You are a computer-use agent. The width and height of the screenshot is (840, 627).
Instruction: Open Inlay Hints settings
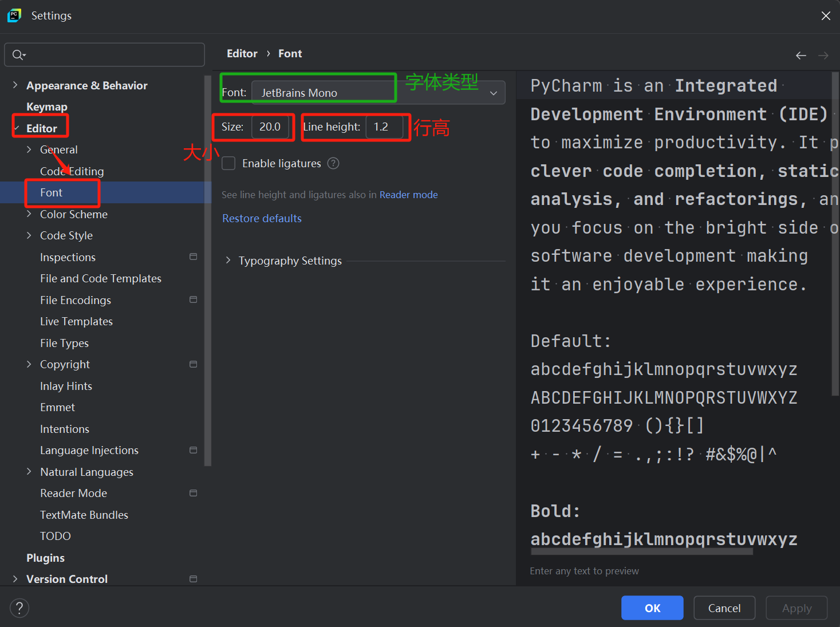66,386
